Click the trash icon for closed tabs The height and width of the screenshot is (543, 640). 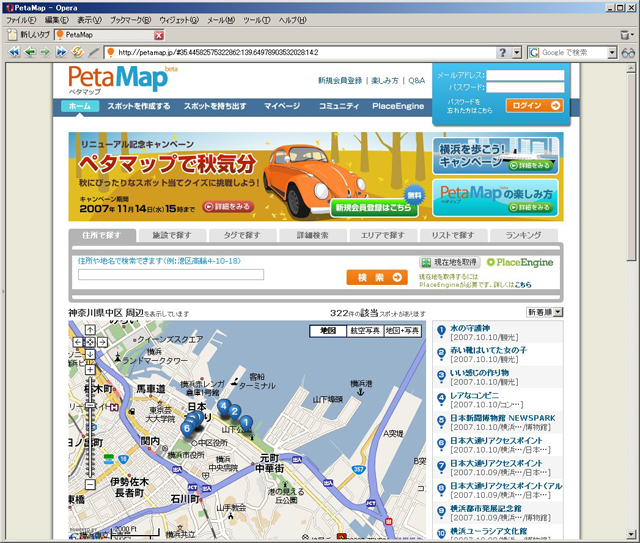624,35
